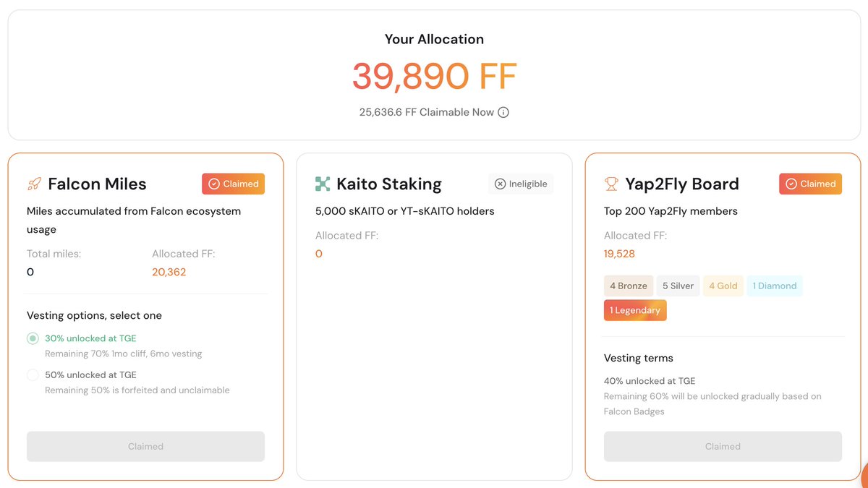Click the 4 Gold badge chip
868x488 pixels.
point(723,286)
